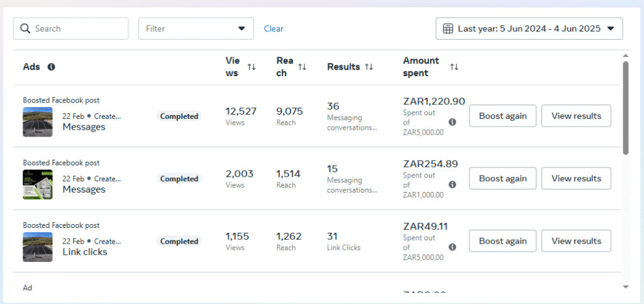The width and height of the screenshot is (644, 304).
Task: Sort the table by Reach column
Action: click(x=302, y=67)
